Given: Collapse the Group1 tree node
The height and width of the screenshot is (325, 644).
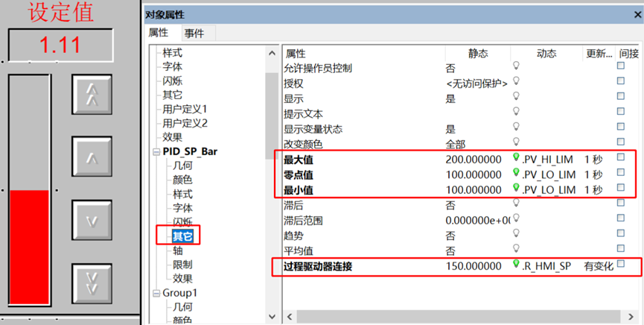Looking at the screenshot, I should point(156,294).
